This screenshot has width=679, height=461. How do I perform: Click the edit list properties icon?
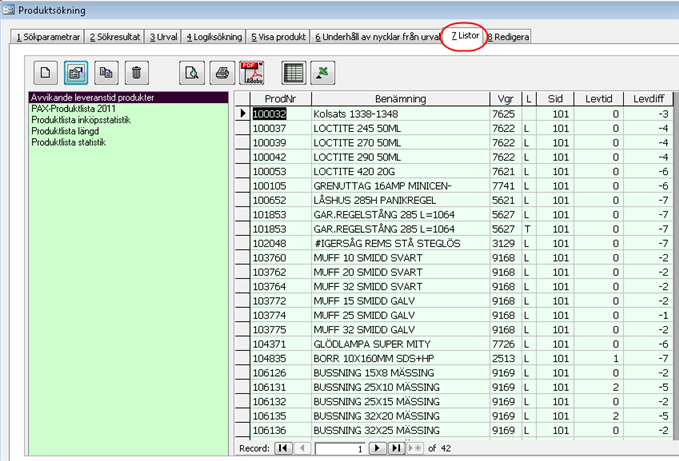[75, 72]
